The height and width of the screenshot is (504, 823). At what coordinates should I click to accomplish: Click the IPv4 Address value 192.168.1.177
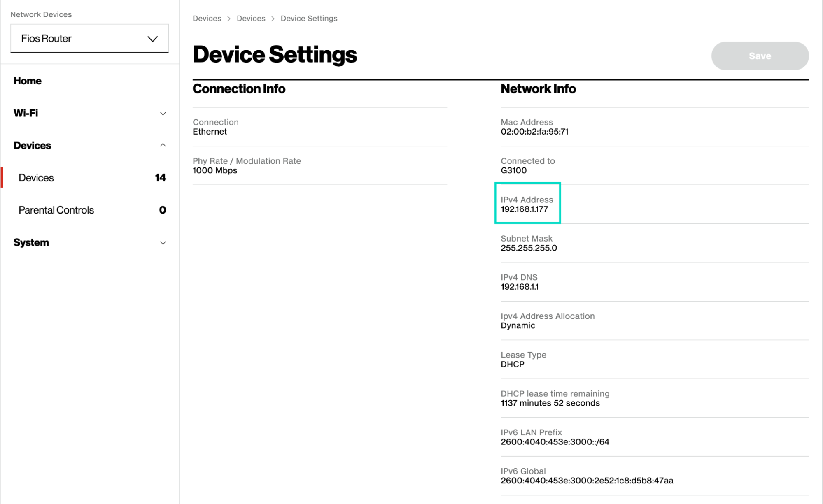coord(524,209)
